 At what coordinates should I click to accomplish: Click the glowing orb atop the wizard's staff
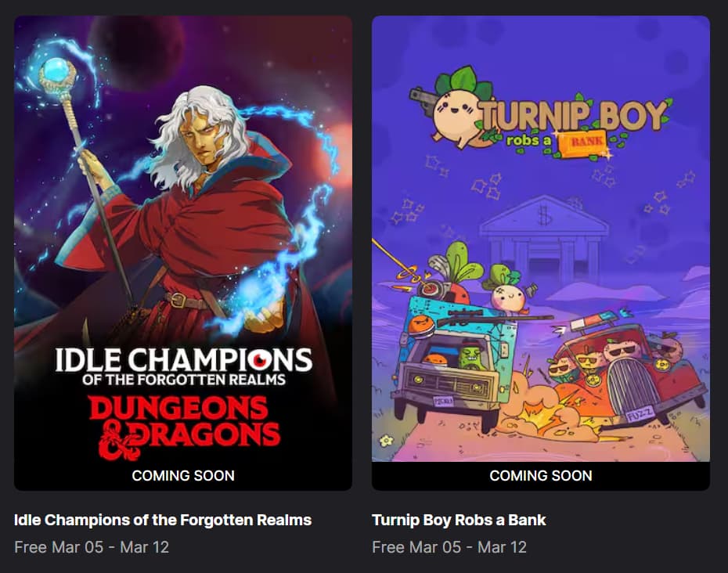click(57, 71)
